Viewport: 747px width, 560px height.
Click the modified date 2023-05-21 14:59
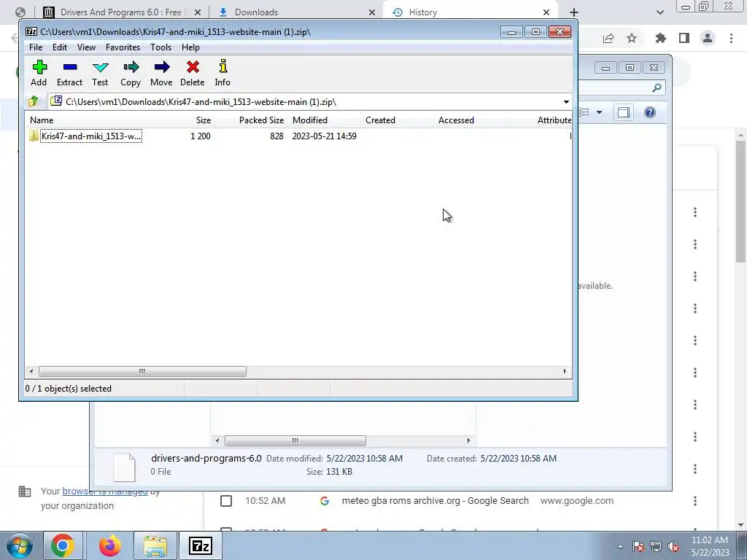[325, 136]
